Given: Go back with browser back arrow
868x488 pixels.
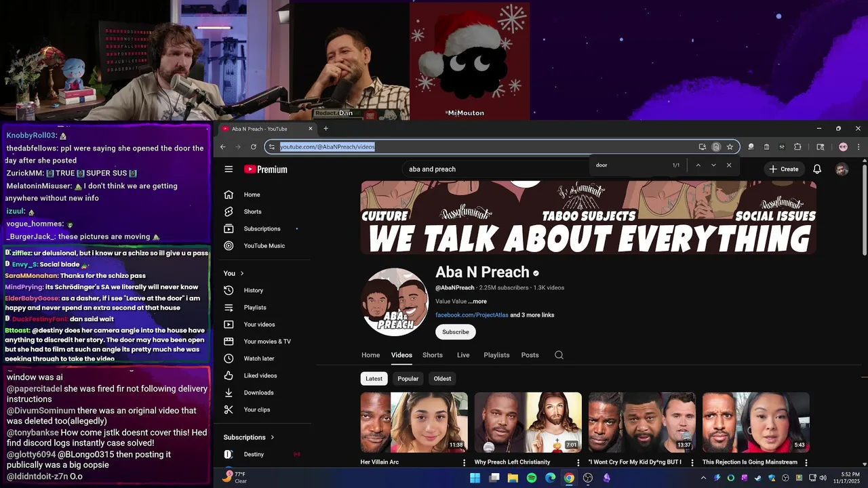Looking at the screenshot, I should pyautogui.click(x=223, y=147).
